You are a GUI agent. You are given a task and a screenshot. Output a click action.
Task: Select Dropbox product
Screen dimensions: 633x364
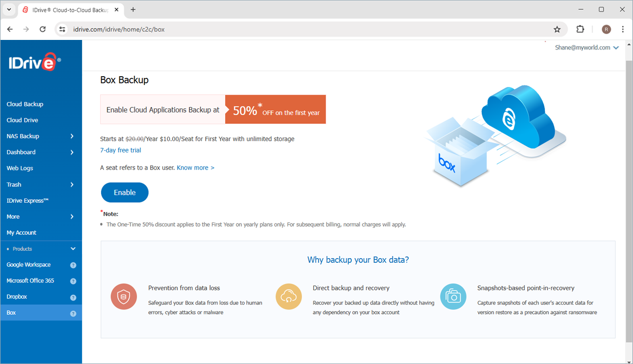17,297
